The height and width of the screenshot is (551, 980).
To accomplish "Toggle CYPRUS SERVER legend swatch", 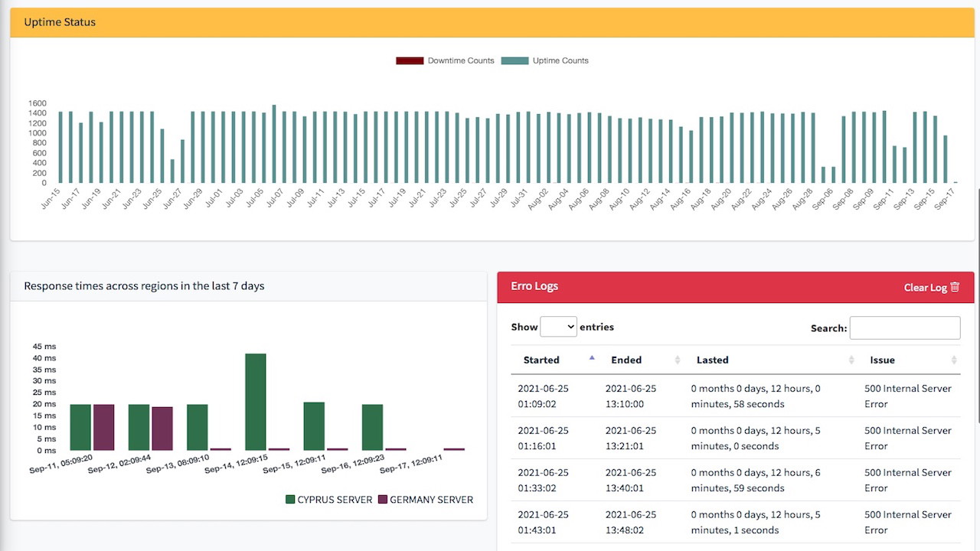I will (290, 500).
